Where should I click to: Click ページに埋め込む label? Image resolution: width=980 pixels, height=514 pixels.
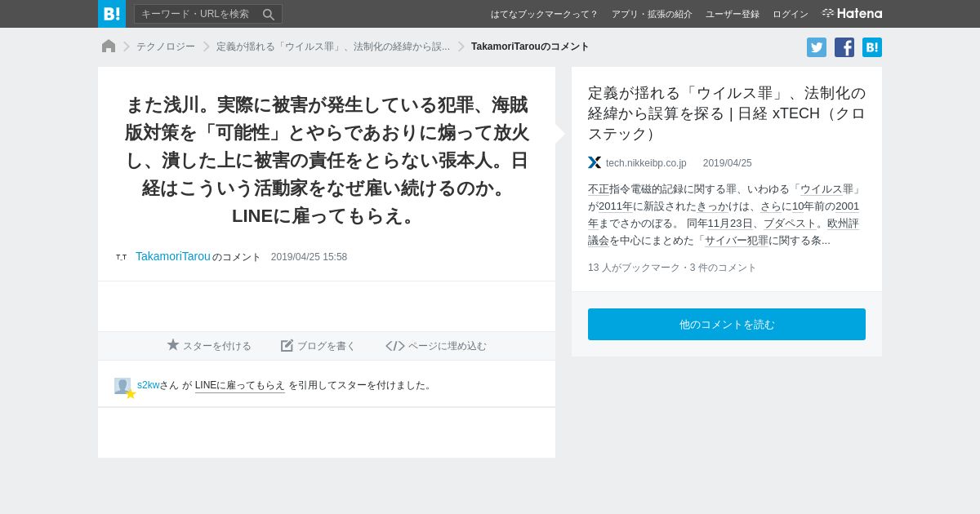(x=448, y=346)
